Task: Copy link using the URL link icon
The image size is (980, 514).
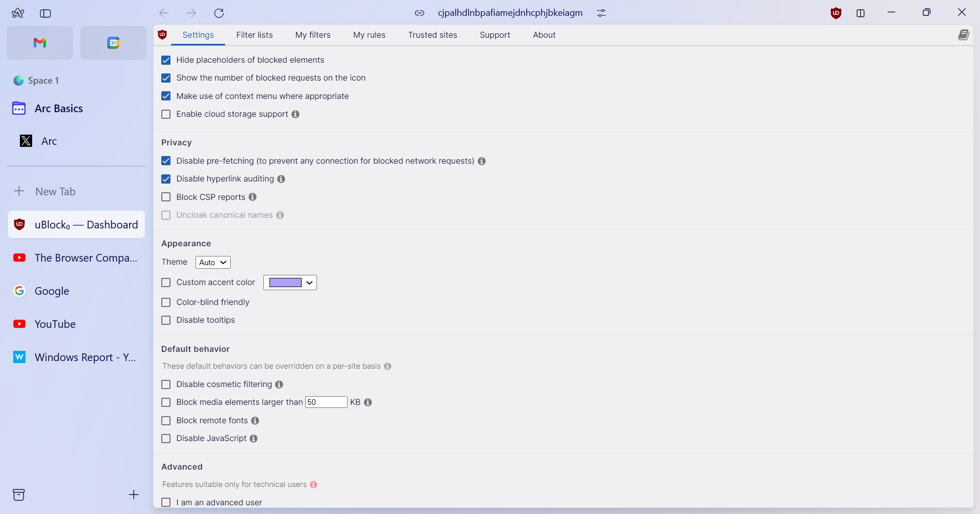Action: (420, 13)
